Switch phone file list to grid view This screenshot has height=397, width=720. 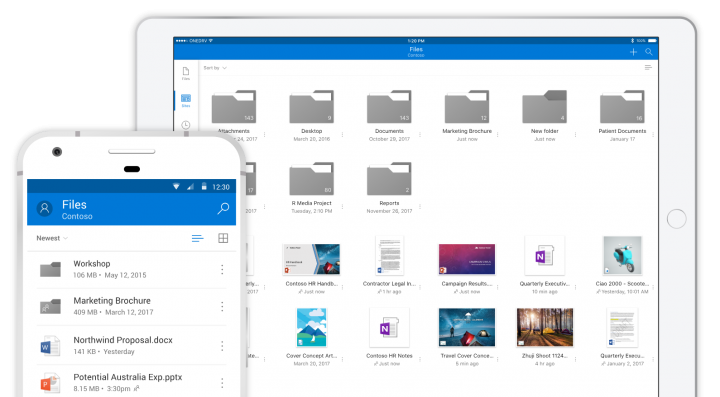(223, 238)
